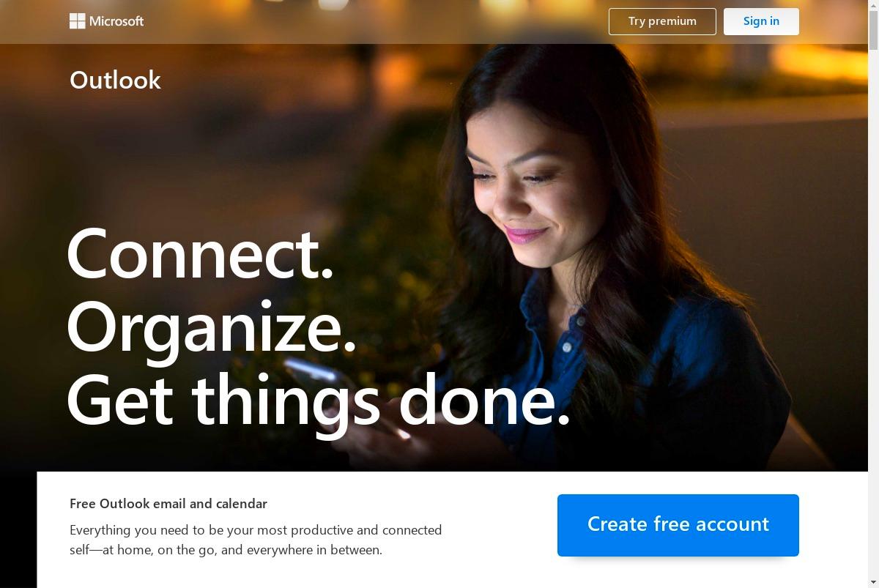Click the scrollbar down arrow
The height and width of the screenshot is (588, 879).
click(x=873, y=582)
